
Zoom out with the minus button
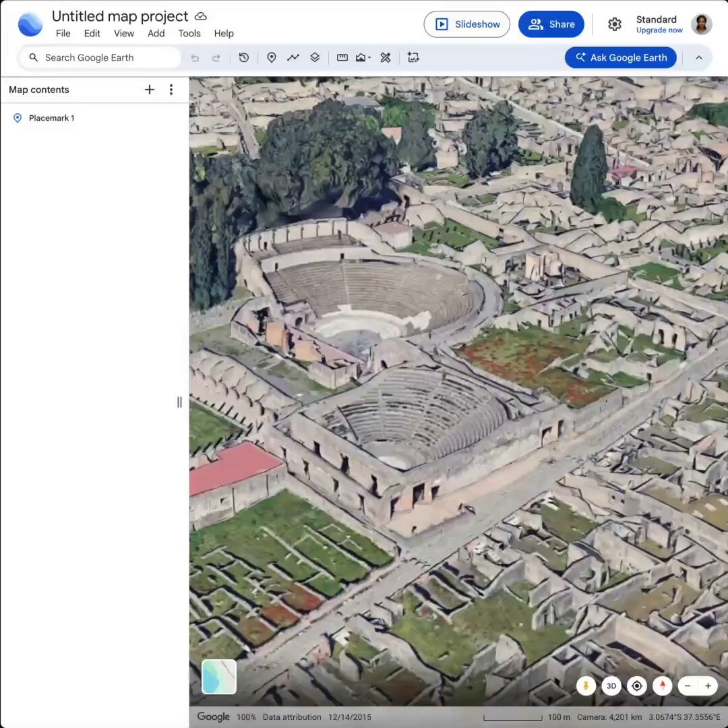[688, 686]
